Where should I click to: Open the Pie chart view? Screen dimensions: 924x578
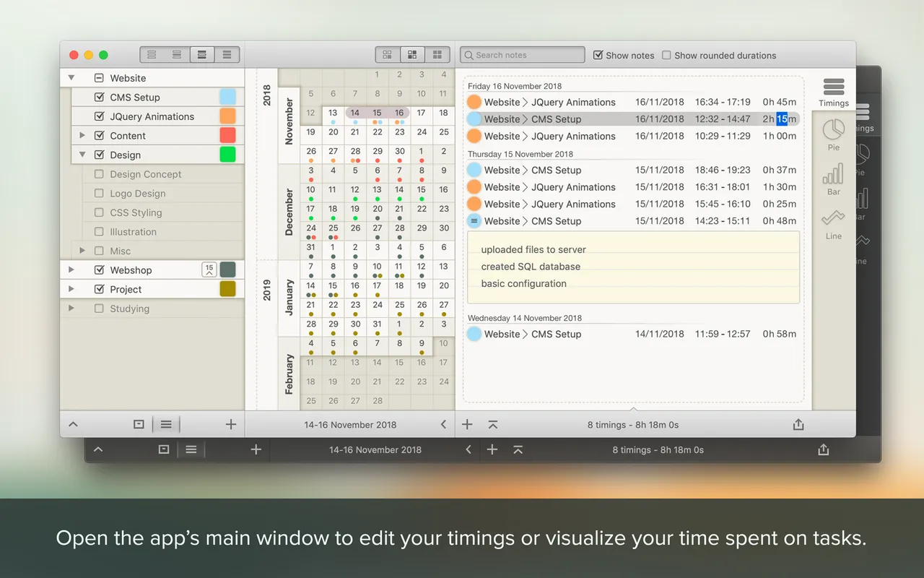[x=834, y=133]
